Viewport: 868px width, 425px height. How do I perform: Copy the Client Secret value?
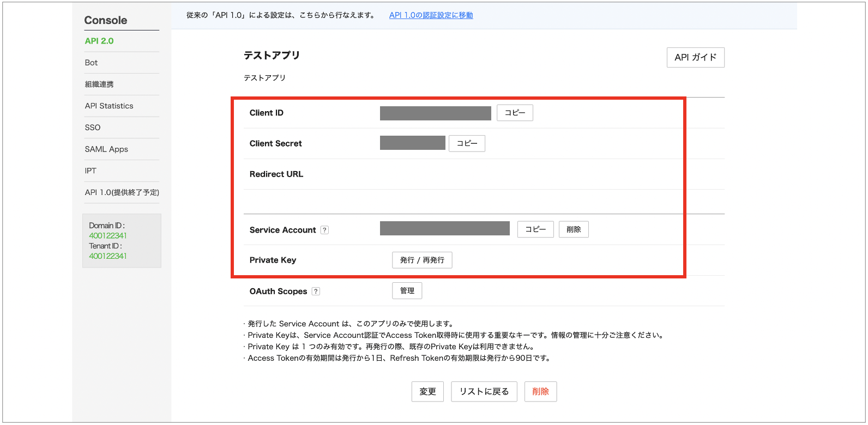pos(467,143)
